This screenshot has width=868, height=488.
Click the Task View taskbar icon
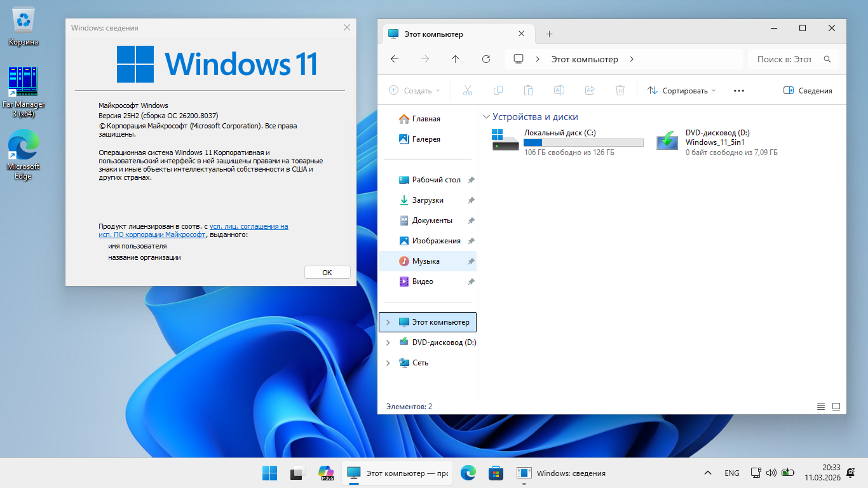[x=297, y=473]
